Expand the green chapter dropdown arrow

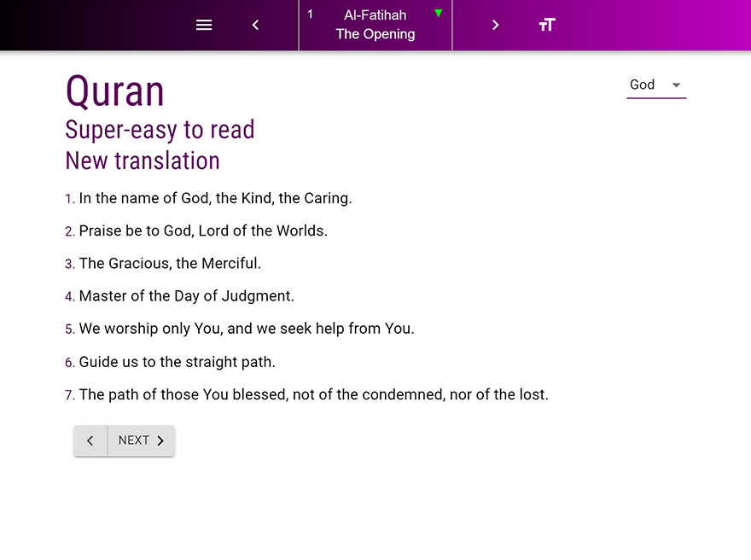(439, 14)
